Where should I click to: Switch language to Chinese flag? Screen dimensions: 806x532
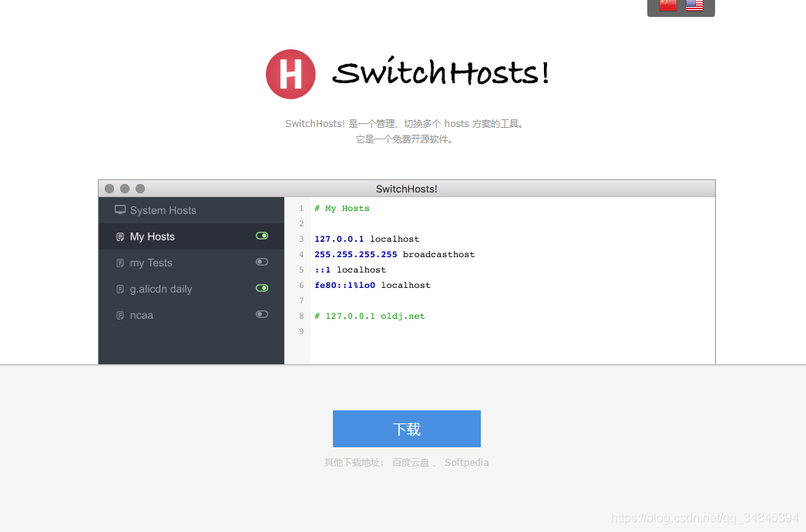(x=668, y=5)
